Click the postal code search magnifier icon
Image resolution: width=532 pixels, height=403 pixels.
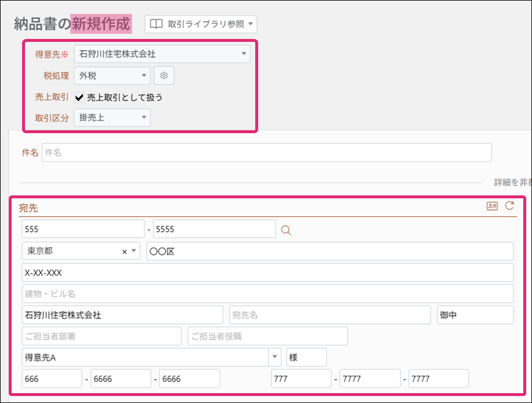[x=285, y=230]
